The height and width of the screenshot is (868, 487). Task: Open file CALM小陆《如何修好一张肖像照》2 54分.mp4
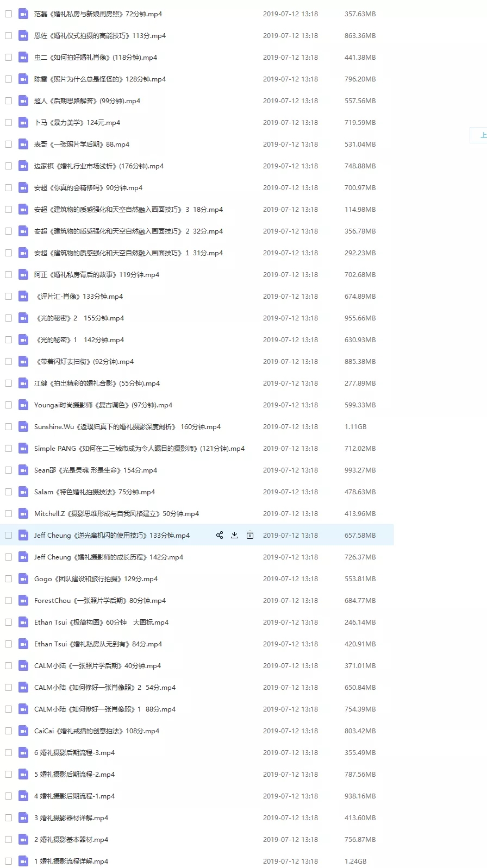105,687
